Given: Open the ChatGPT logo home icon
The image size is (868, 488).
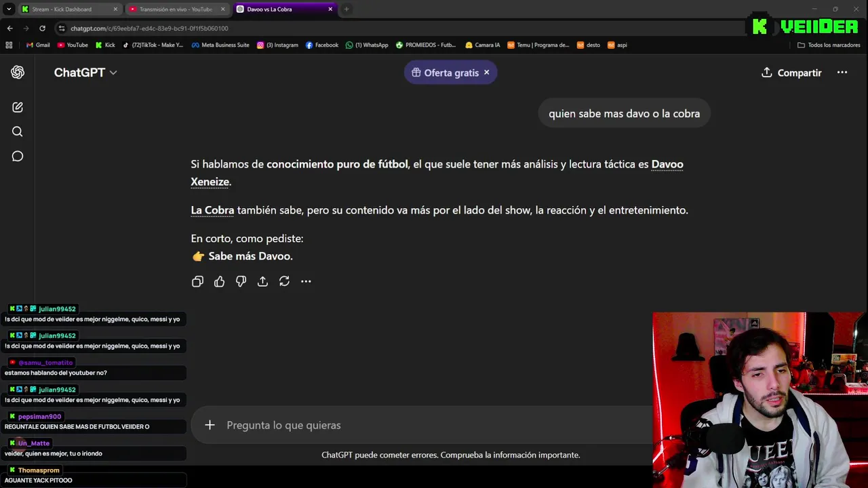Looking at the screenshot, I should 18,73.
